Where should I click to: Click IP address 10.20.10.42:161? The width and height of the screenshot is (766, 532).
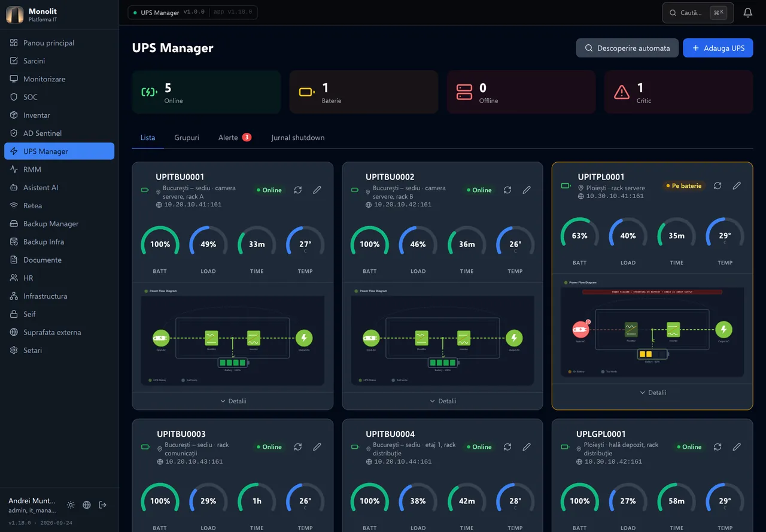click(403, 205)
